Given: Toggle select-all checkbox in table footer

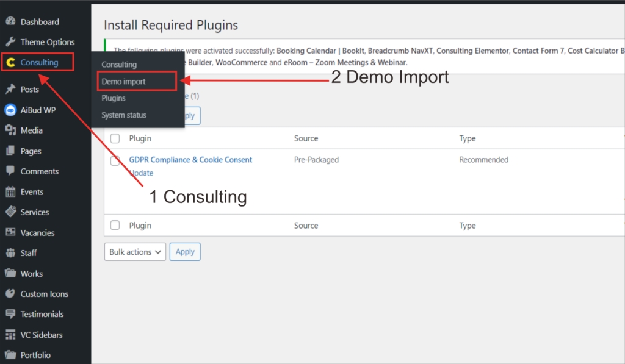Looking at the screenshot, I should (x=115, y=226).
